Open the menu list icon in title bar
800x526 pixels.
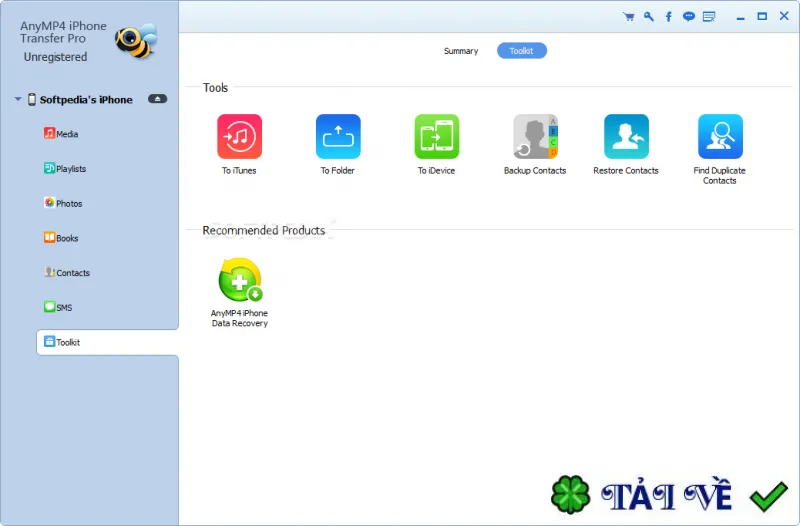point(709,17)
